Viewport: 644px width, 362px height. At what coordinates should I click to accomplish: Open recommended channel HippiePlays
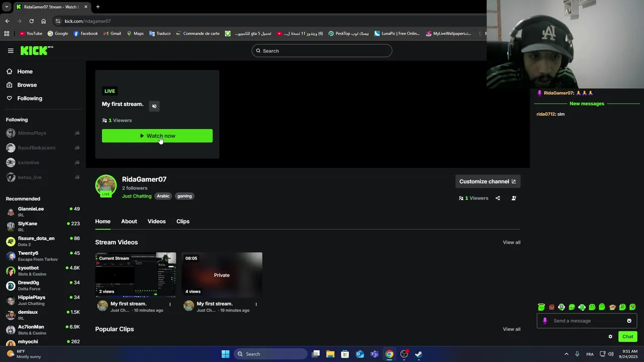point(43,300)
